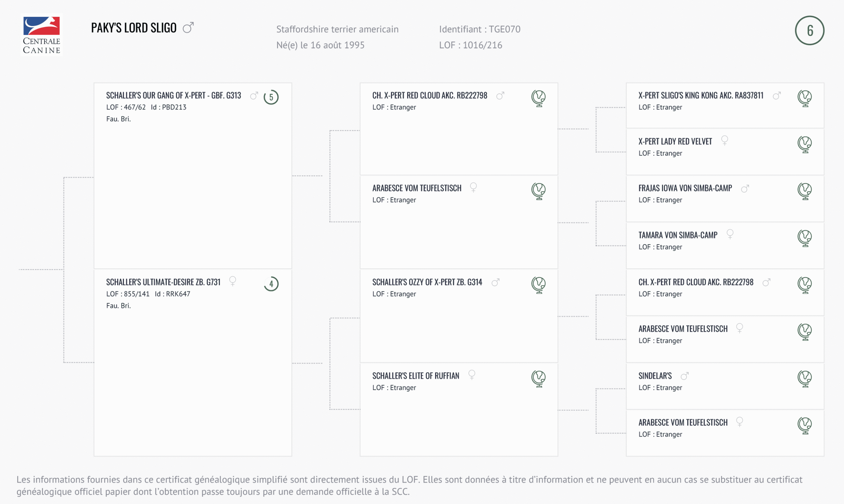Image resolution: width=844 pixels, height=504 pixels.
Task: Click the male symbol next to Paky's Lord Sligo
Action: pos(188,27)
